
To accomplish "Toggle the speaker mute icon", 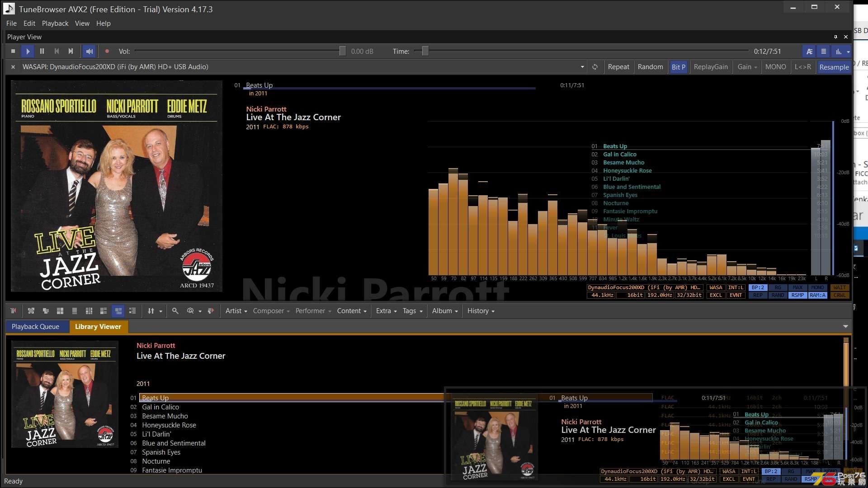I will pyautogui.click(x=89, y=52).
